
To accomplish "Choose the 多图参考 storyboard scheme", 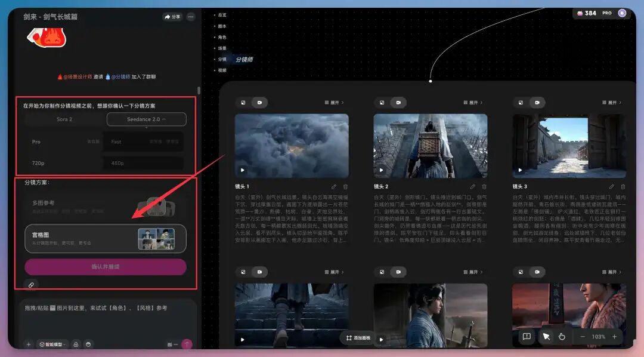I will click(x=106, y=207).
